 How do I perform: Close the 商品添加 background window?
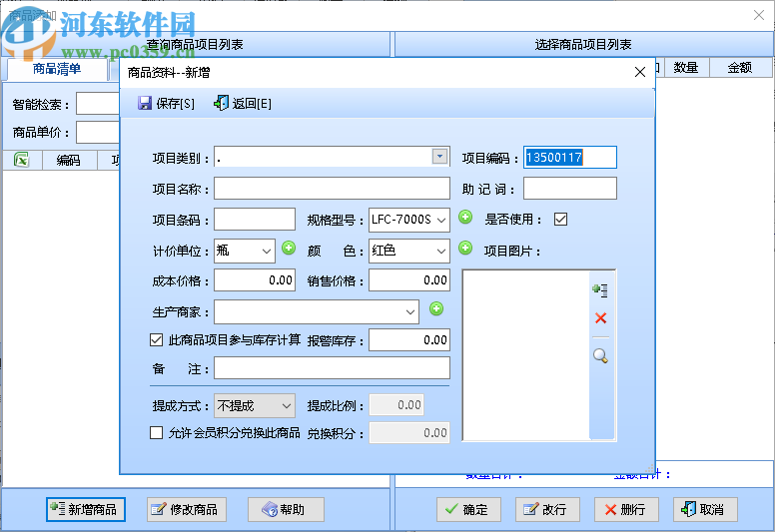[x=759, y=15]
